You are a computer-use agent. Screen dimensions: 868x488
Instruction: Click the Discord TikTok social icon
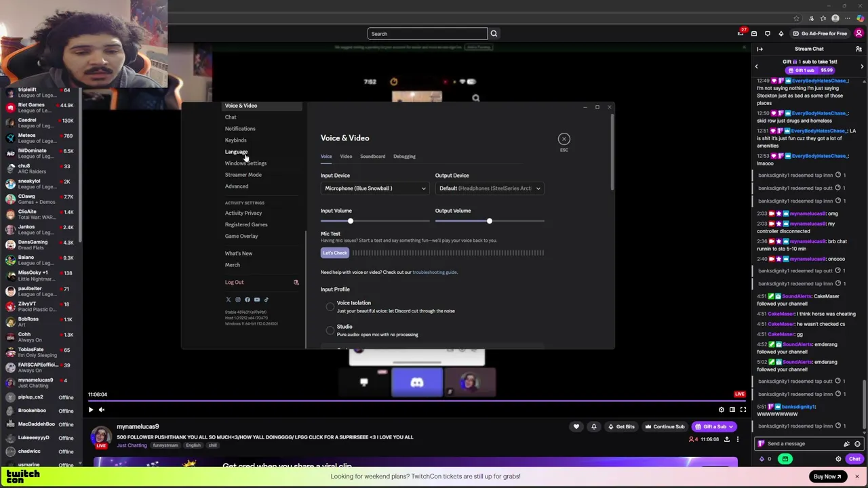click(x=266, y=300)
